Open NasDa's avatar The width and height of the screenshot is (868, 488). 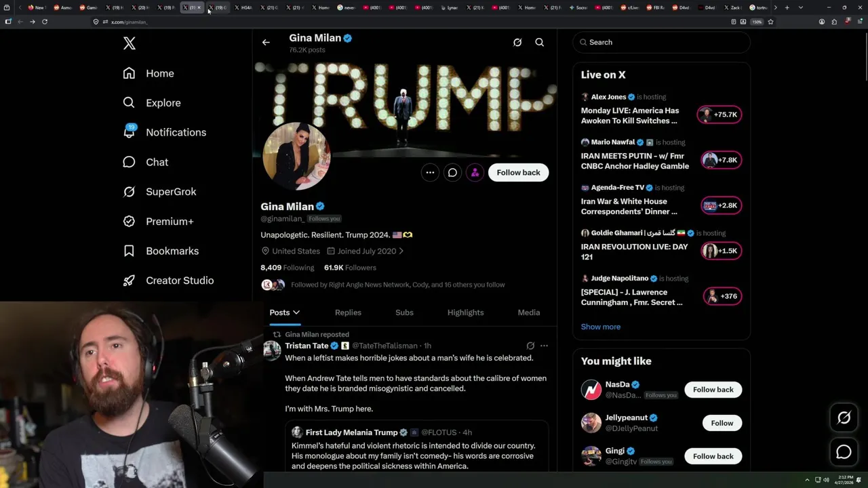coord(591,390)
